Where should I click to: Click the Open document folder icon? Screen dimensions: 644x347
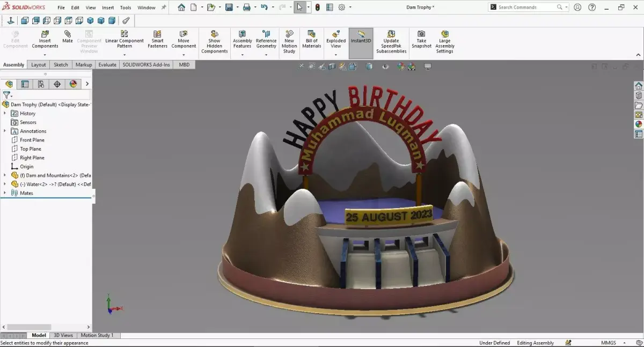211,8
